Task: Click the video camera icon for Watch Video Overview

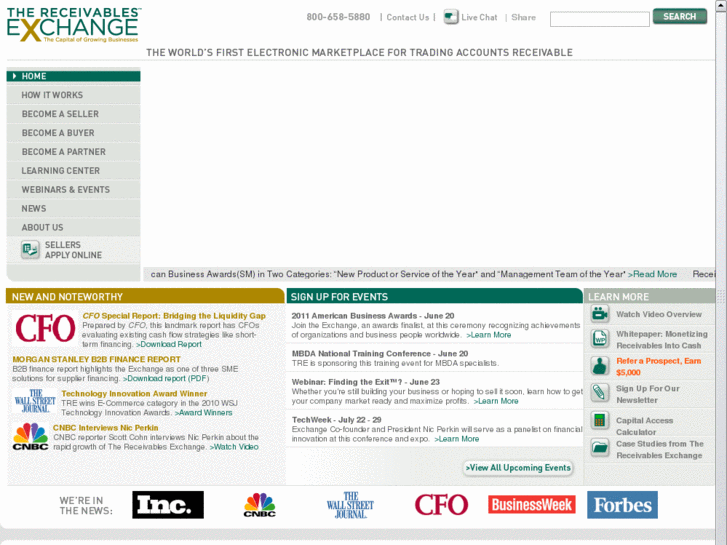Action: click(x=599, y=314)
